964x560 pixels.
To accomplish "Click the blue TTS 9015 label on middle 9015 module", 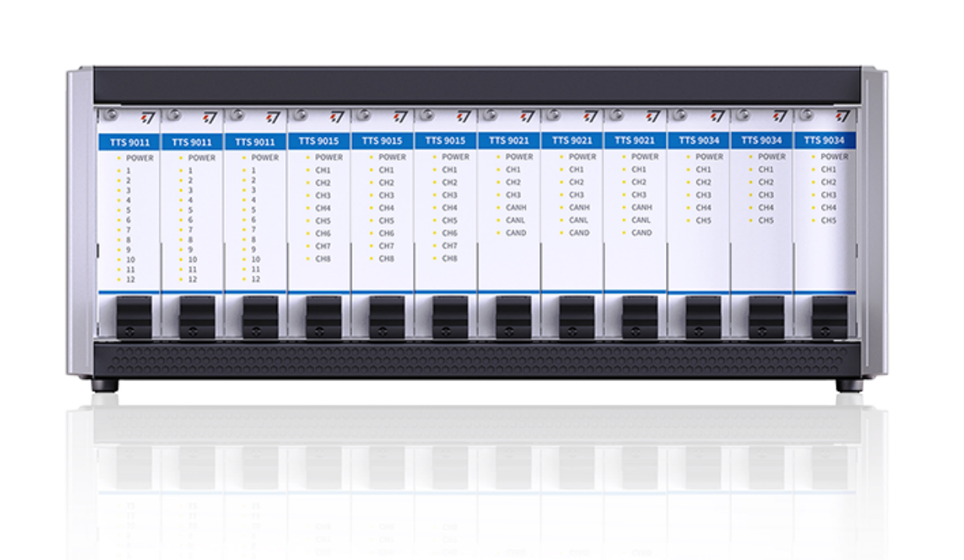I will tap(382, 142).
